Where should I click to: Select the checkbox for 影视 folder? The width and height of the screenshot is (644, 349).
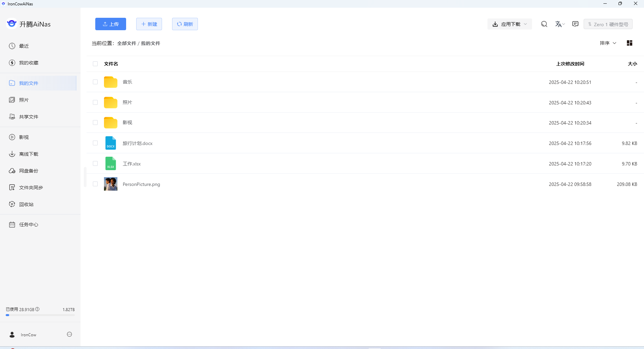(x=95, y=123)
